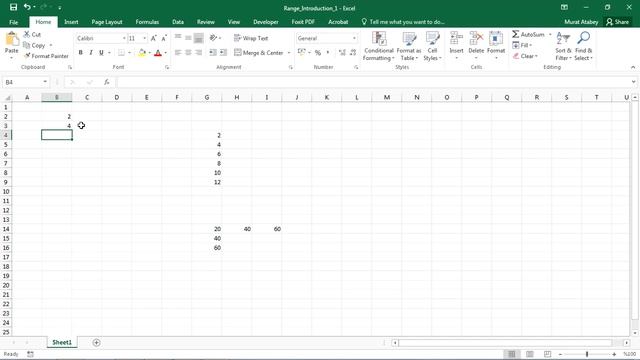The height and width of the screenshot is (360, 640).
Task: Switch to the Data tab
Action: coord(178,22)
